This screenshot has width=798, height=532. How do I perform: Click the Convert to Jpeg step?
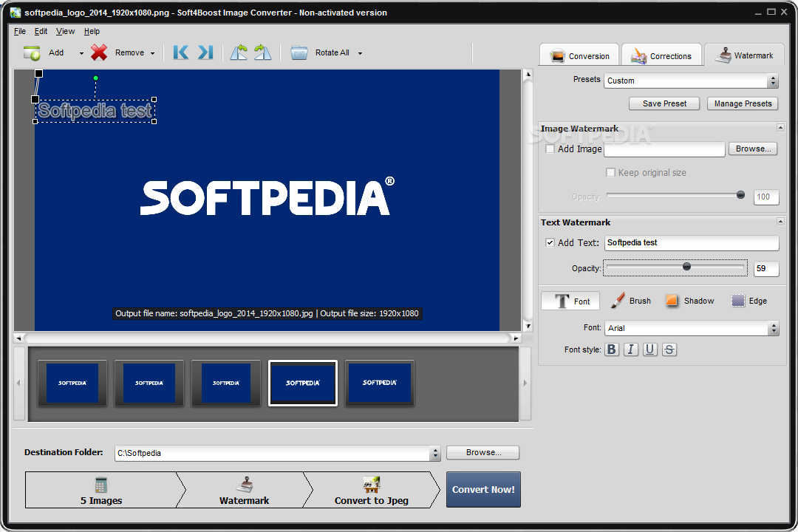(372, 490)
